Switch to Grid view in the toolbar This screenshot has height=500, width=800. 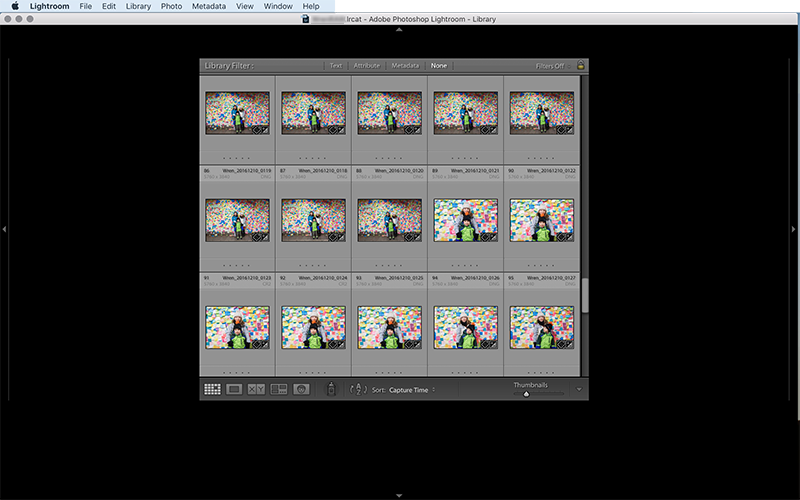point(212,389)
